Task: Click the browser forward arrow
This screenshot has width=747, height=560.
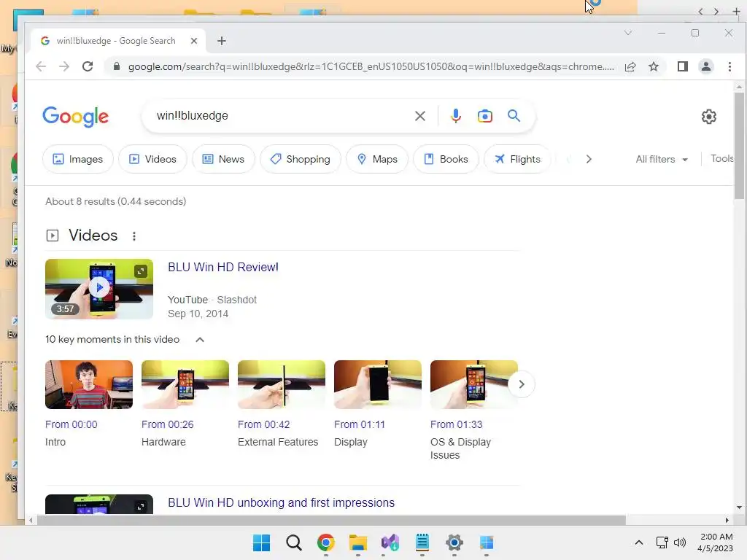Action: tap(64, 66)
